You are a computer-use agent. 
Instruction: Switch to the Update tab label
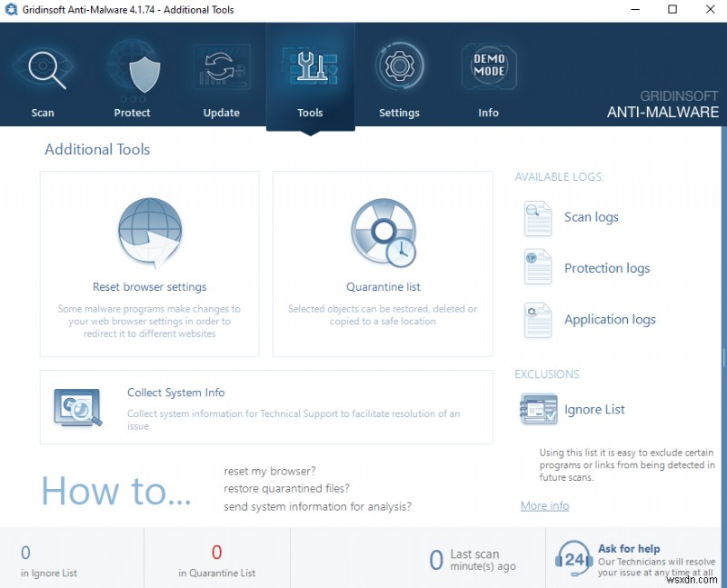221,113
